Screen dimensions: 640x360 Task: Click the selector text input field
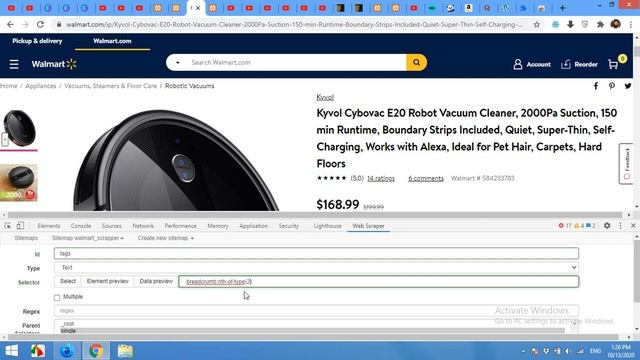tap(379, 282)
